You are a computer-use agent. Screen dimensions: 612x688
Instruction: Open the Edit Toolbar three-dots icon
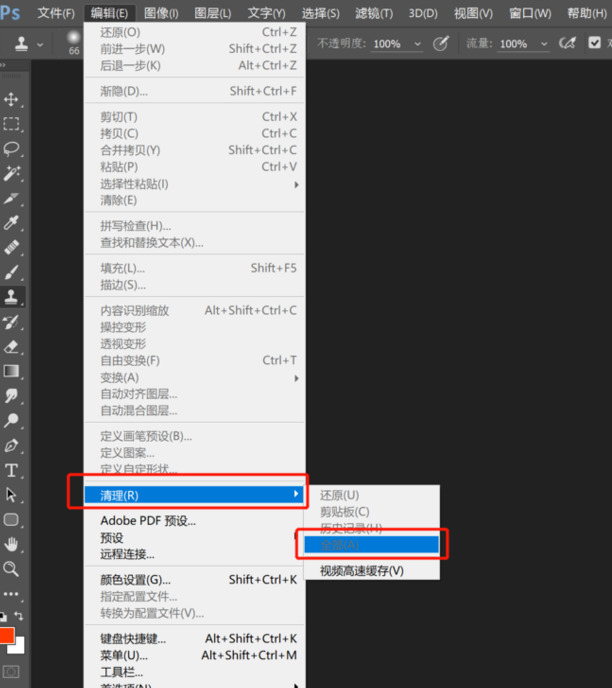[x=11, y=594]
